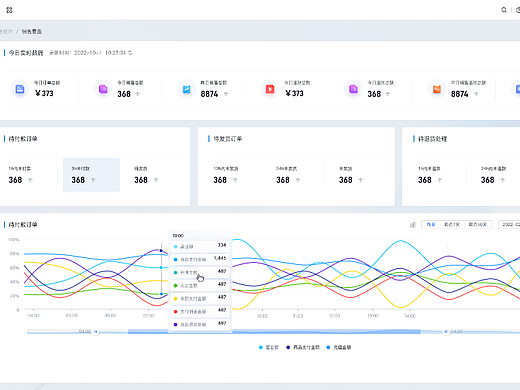Click the yellow-dot tooltip row with 487
The height and width of the screenshot is (390, 520).
coord(200,298)
